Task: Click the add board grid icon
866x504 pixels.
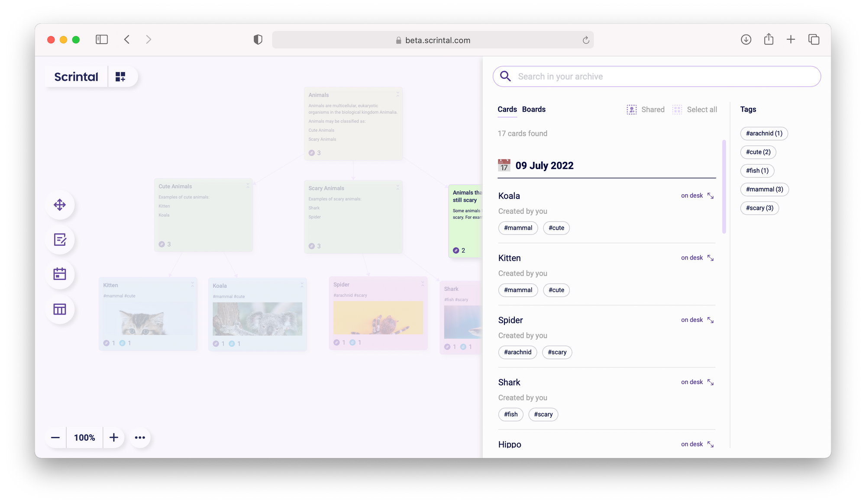Action: click(x=120, y=77)
